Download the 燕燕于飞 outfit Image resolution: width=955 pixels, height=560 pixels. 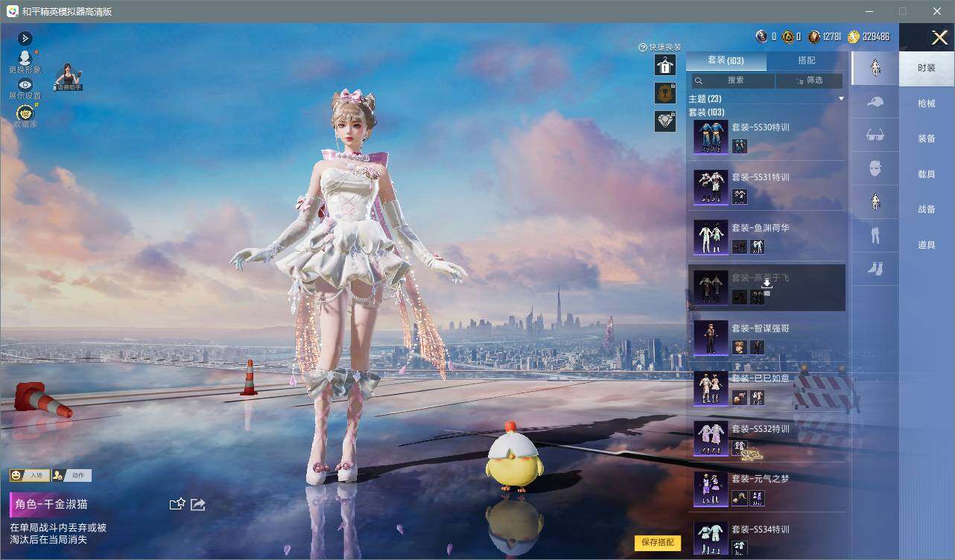coord(767,284)
